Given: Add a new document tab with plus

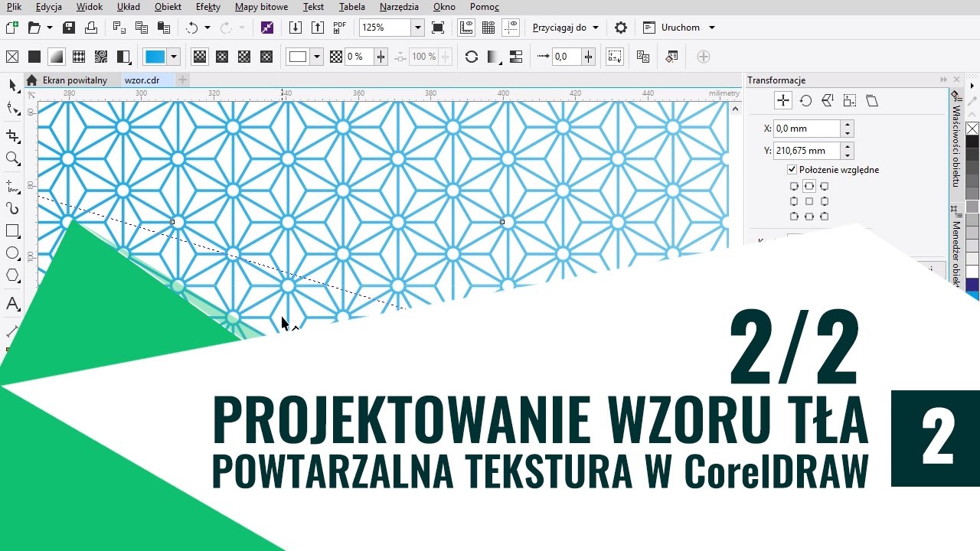Looking at the screenshot, I should click(x=182, y=80).
